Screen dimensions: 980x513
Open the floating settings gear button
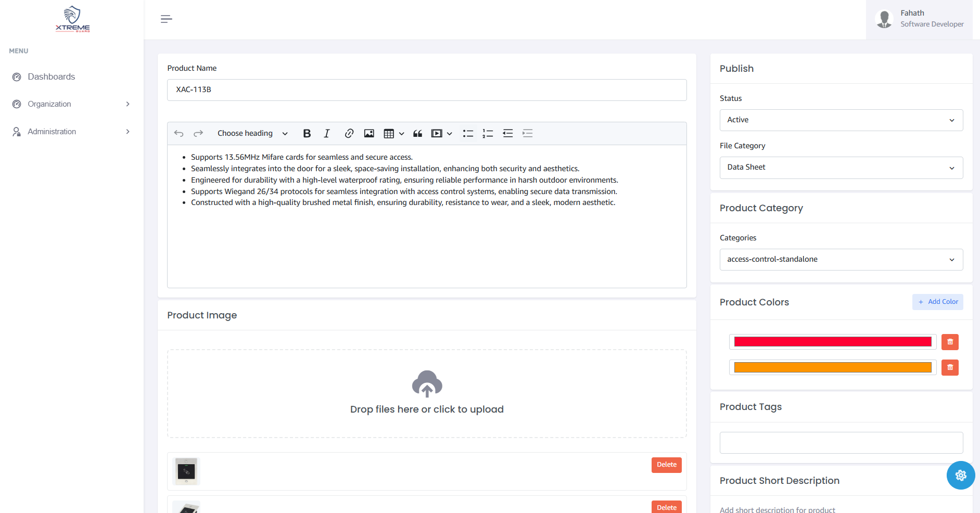[x=960, y=475]
